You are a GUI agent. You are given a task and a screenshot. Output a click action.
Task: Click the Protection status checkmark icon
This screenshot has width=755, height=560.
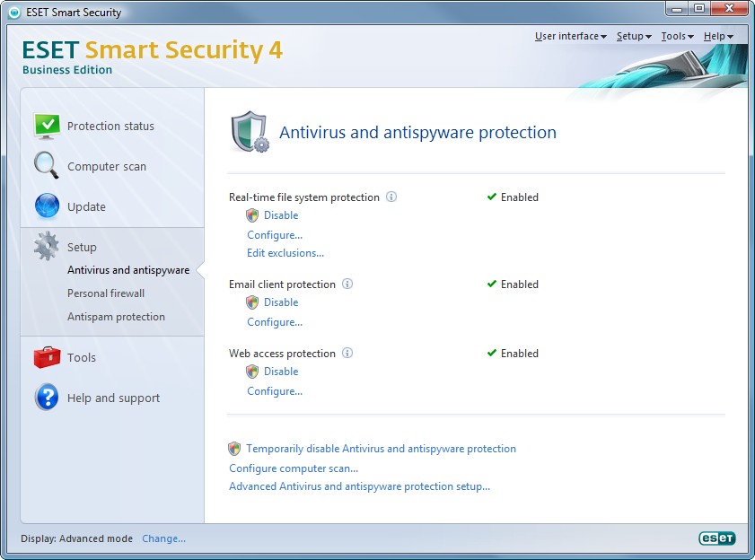[47, 127]
